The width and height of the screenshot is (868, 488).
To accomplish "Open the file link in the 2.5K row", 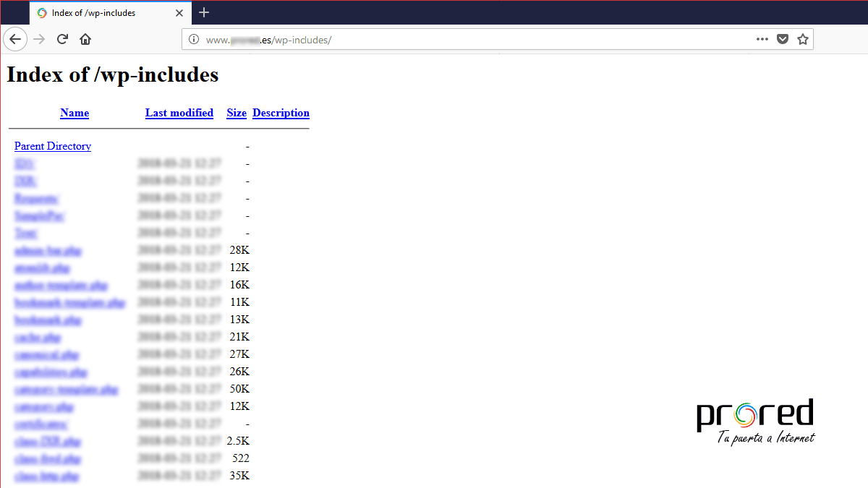I will click(48, 441).
